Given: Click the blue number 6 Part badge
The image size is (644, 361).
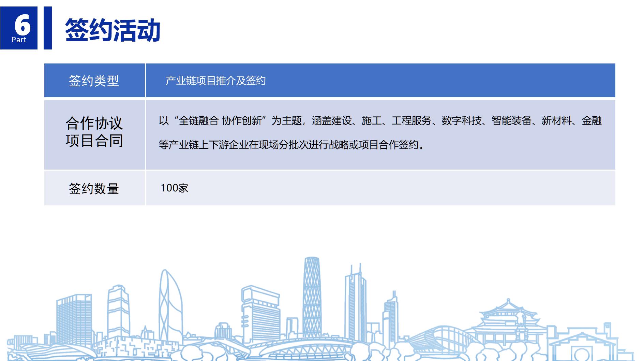Looking at the screenshot, I should point(19,28).
